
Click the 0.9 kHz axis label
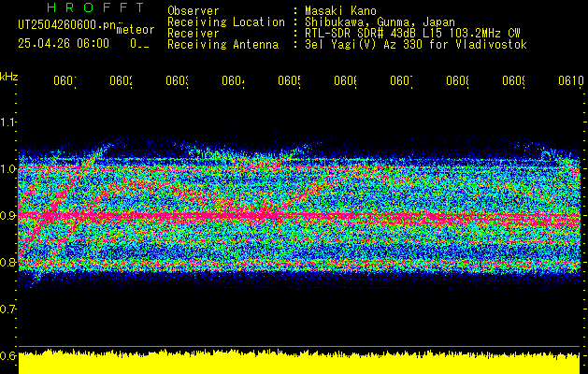pos(8,215)
